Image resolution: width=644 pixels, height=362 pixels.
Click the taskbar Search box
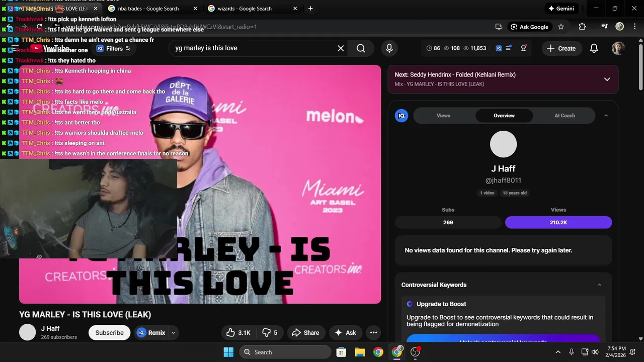coord(285,352)
